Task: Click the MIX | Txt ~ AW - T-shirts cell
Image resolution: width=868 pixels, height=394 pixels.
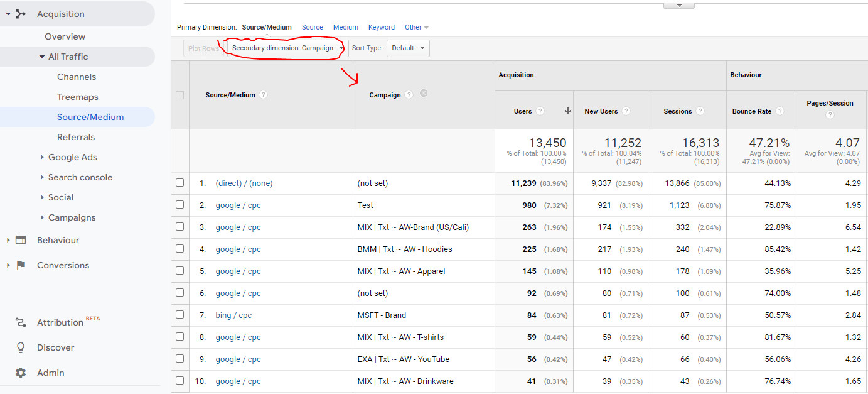Action: (400, 337)
